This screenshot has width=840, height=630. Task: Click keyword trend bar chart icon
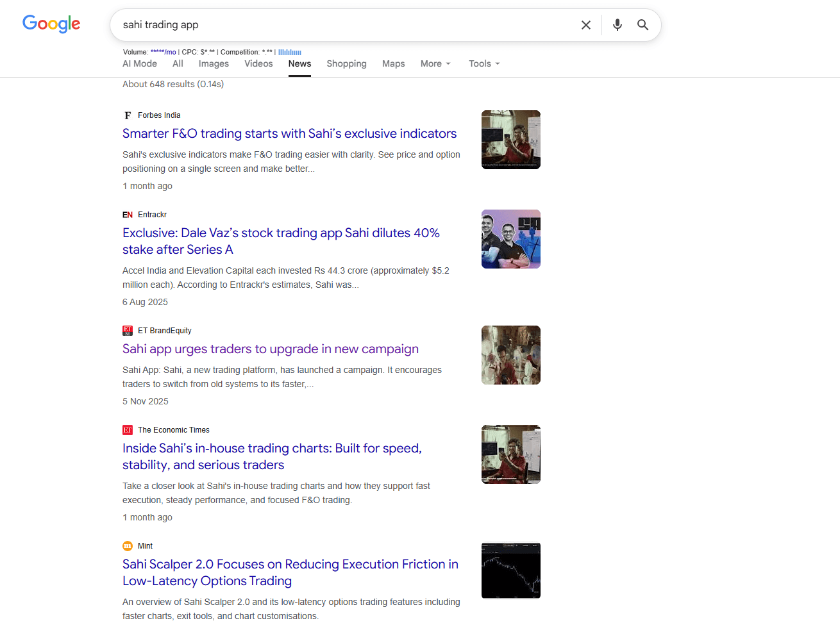click(x=290, y=53)
